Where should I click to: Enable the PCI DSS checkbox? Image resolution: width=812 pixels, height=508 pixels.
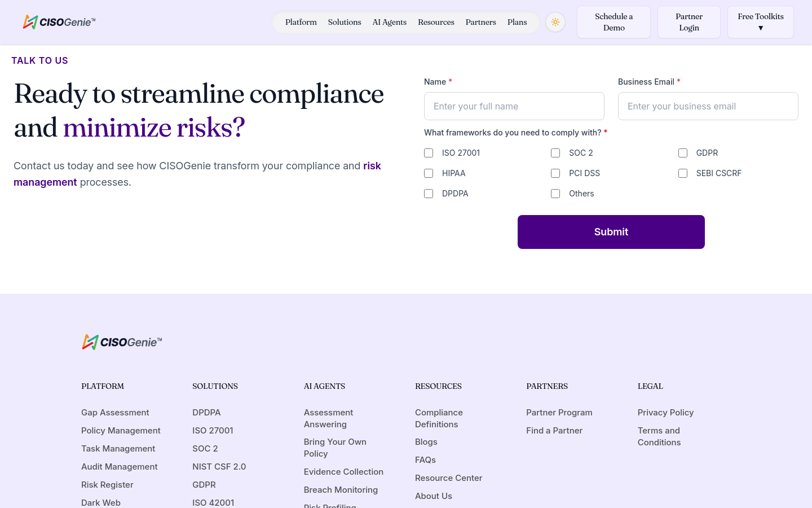click(555, 173)
